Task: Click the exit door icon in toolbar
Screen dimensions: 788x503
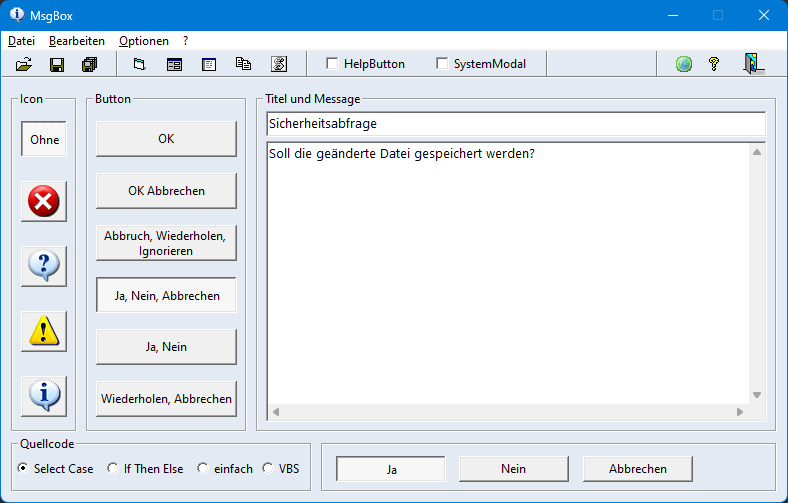Action: click(753, 64)
